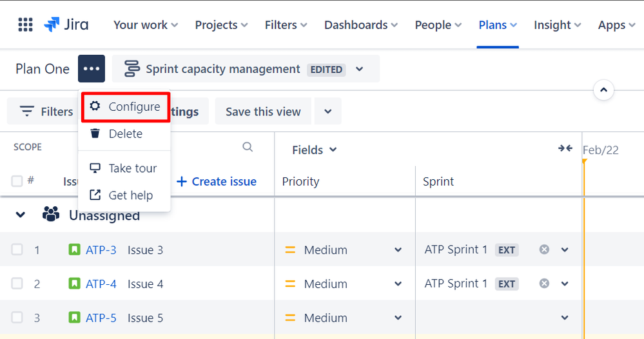
Task: Open the Plan One more actions button
Action: tap(92, 68)
